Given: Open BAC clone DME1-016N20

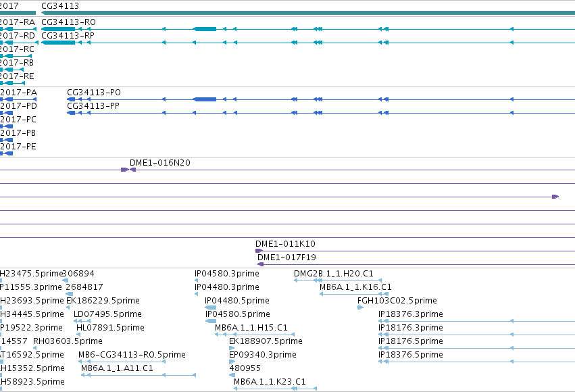Looking at the screenshot, I should coord(160,163).
